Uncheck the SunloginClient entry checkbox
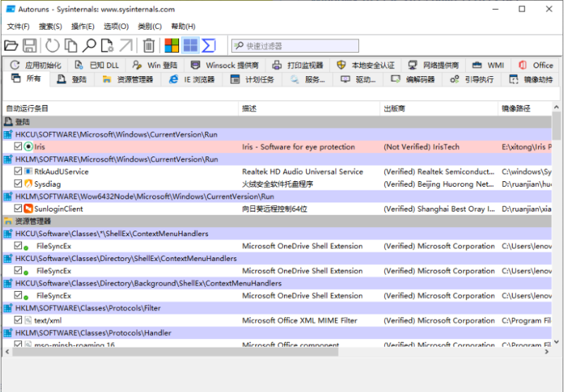This screenshot has width=564, height=392. click(x=18, y=208)
